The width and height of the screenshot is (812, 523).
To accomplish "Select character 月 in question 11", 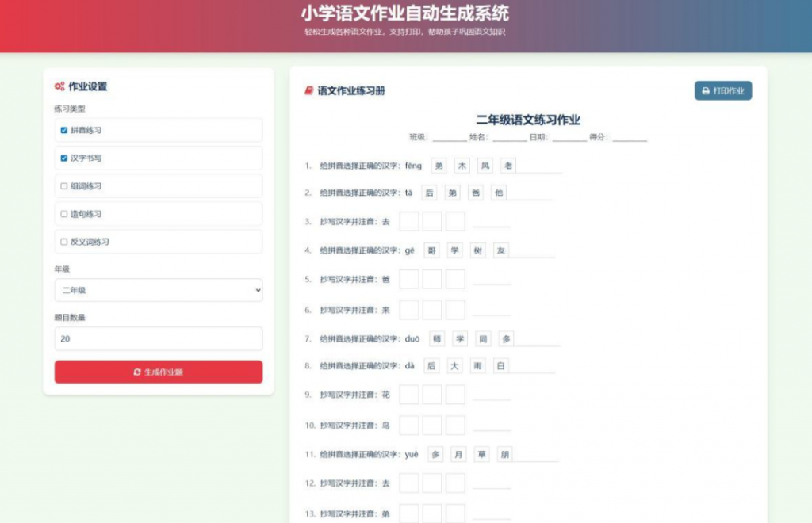I will point(458,455).
